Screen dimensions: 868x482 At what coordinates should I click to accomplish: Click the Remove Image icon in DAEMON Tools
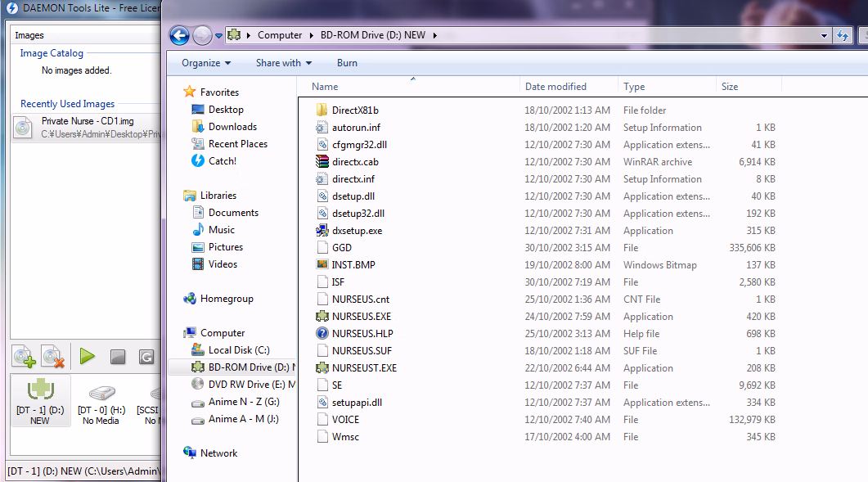click(x=54, y=357)
